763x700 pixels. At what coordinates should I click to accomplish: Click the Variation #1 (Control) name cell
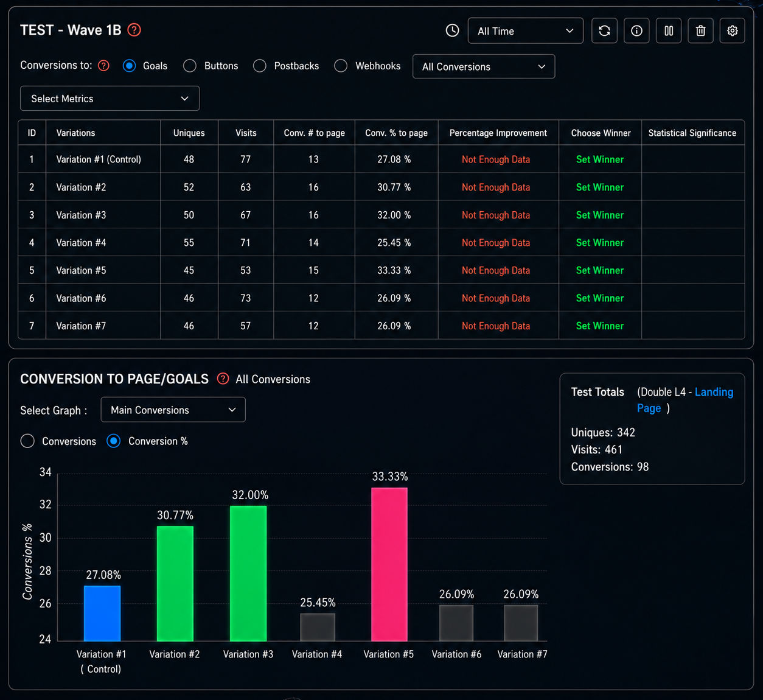(99, 159)
